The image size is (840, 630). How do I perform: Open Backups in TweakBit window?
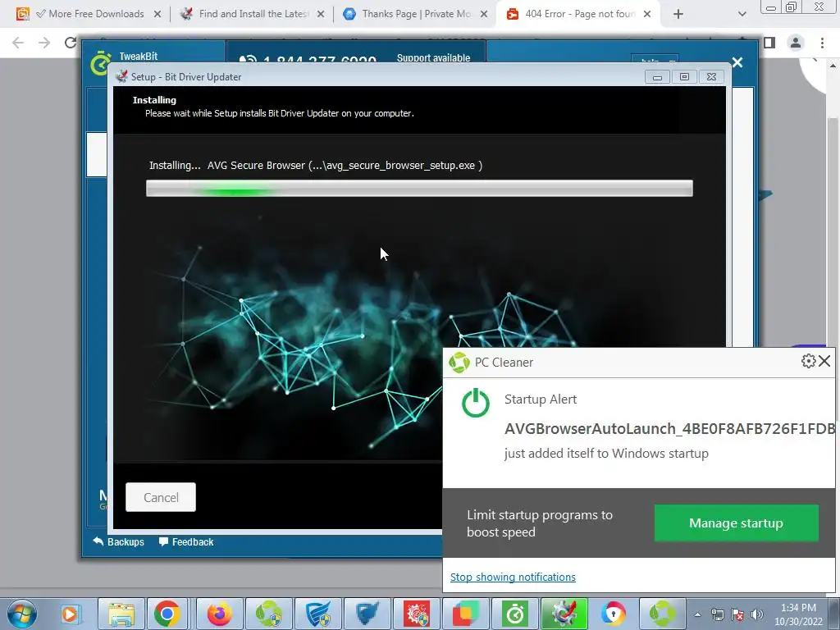tap(118, 541)
